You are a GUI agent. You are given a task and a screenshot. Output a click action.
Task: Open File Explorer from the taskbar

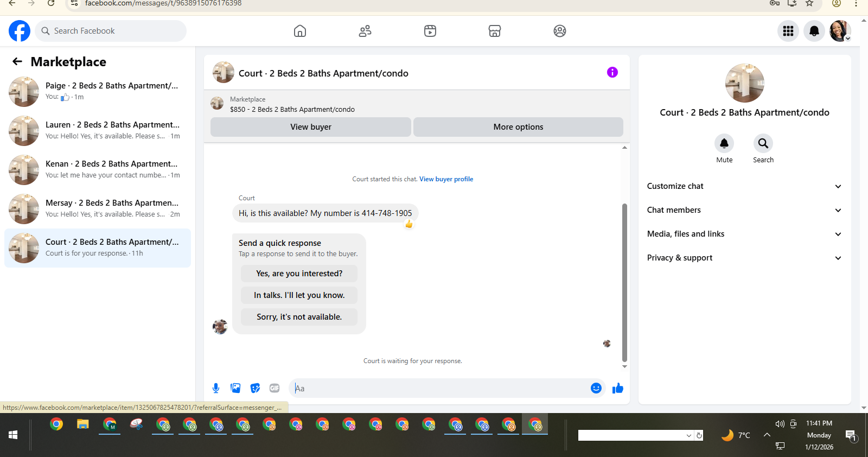(83, 424)
